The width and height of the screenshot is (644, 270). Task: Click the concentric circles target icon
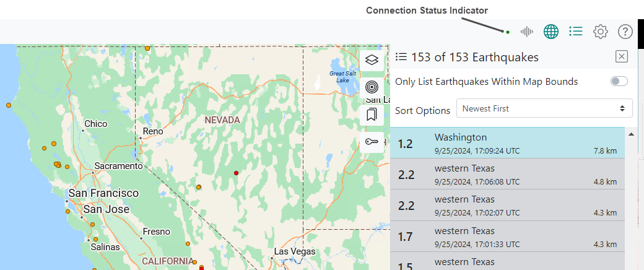pos(372,87)
